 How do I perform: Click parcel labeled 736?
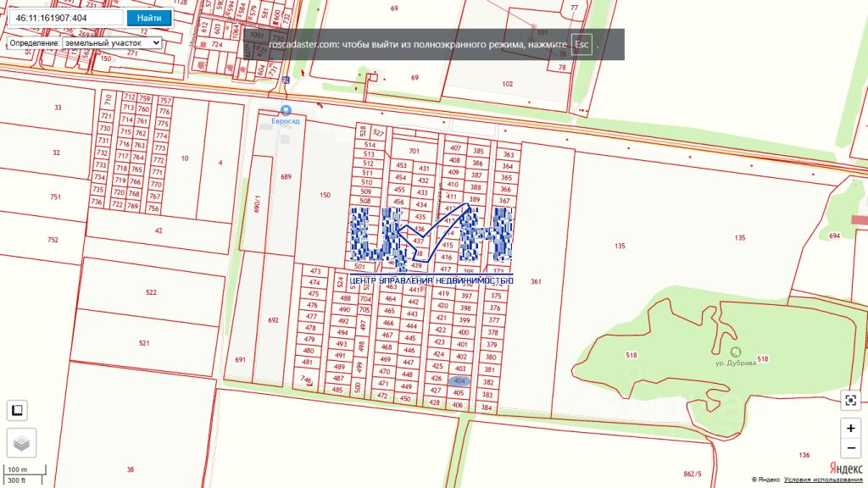click(x=97, y=202)
